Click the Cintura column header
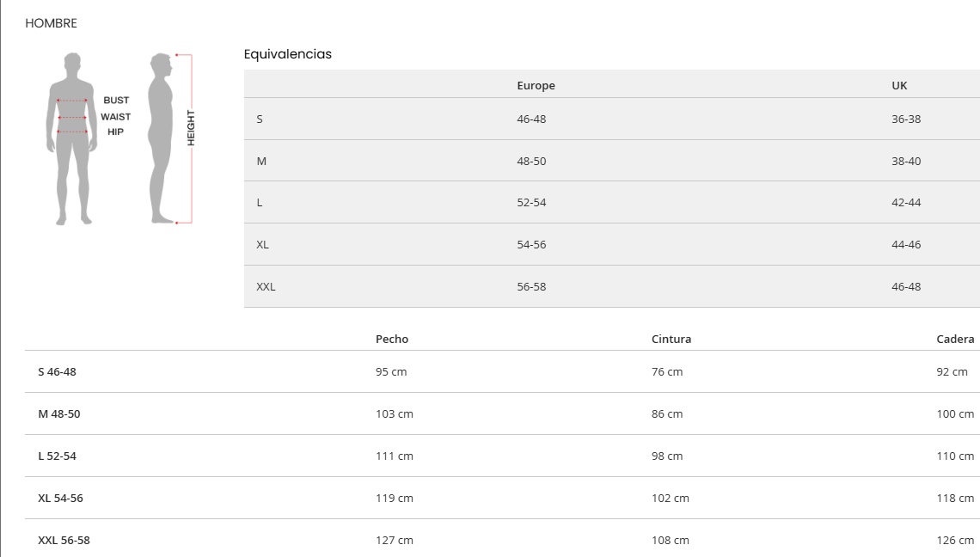Image resolution: width=980 pixels, height=557 pixels. [671, 339]
